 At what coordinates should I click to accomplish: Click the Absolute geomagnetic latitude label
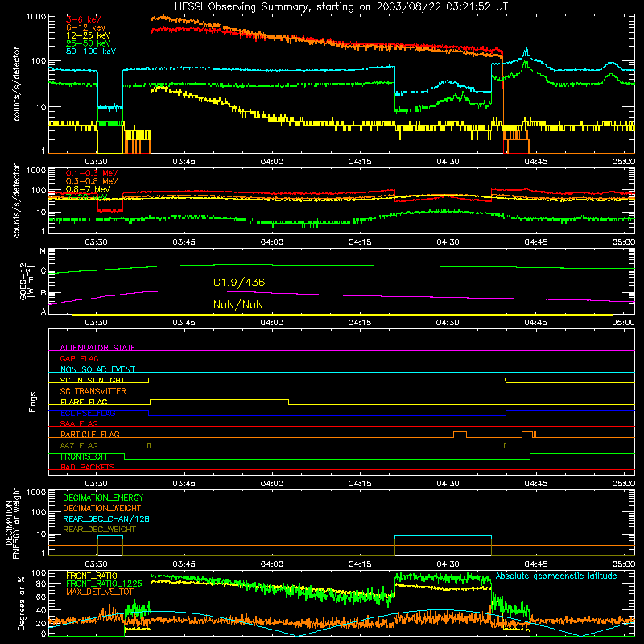pyautogui.click(x=556, y=576)
